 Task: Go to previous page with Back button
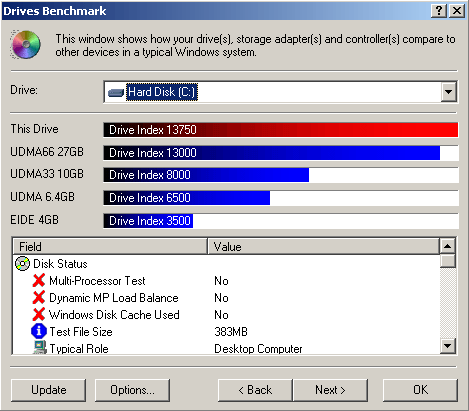(x=255, y=390)
